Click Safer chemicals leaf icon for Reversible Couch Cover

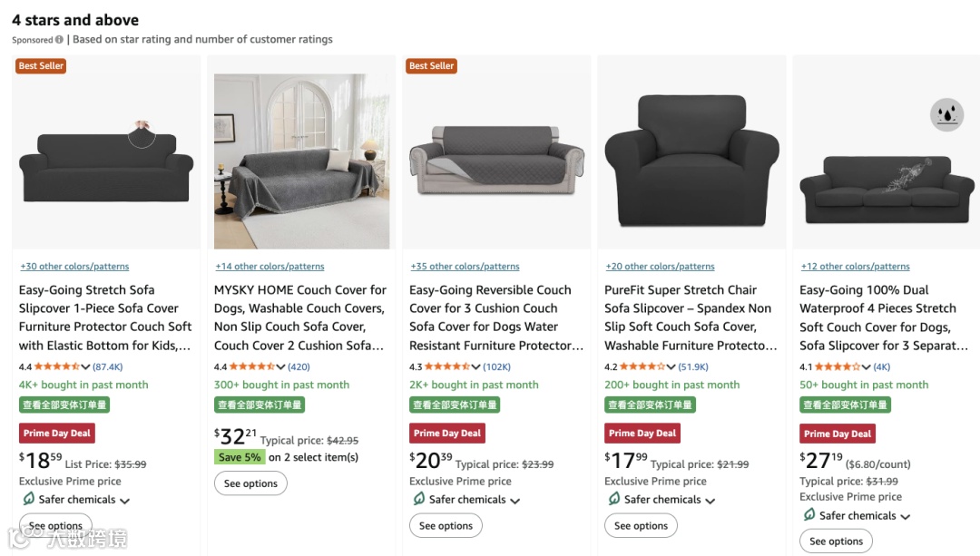[418, 499]
